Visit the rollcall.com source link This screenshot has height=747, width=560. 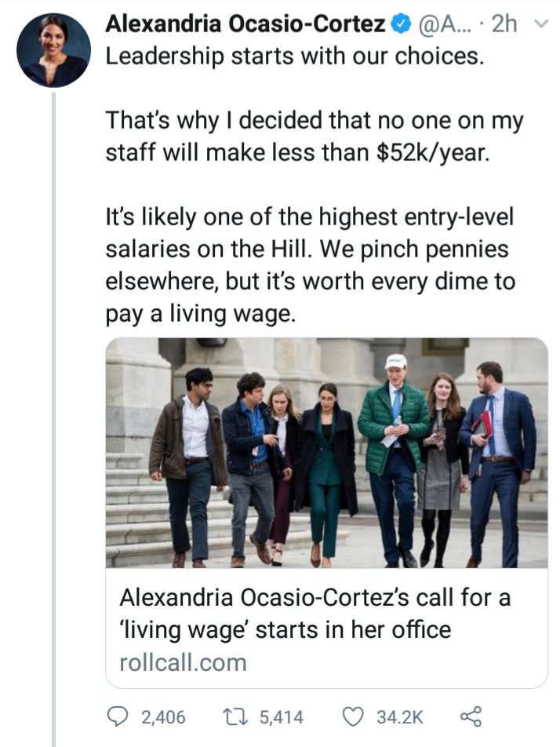(183, 662)
